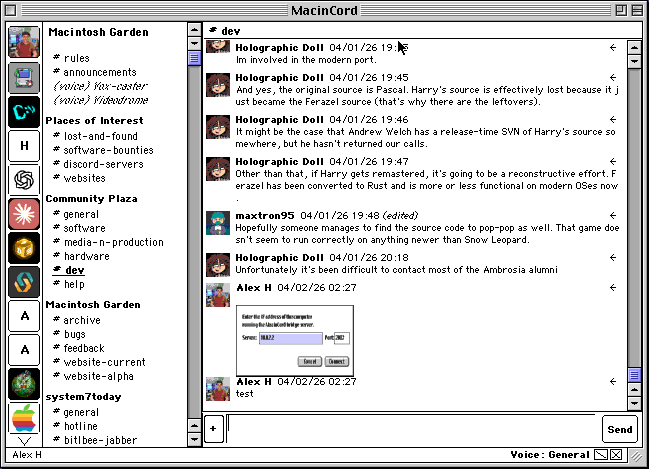The width and height of the screenshot is (649, 469).
Task: Open the rainbow Apple logo server
Action: pyautogui.click(x=23, y=418)
